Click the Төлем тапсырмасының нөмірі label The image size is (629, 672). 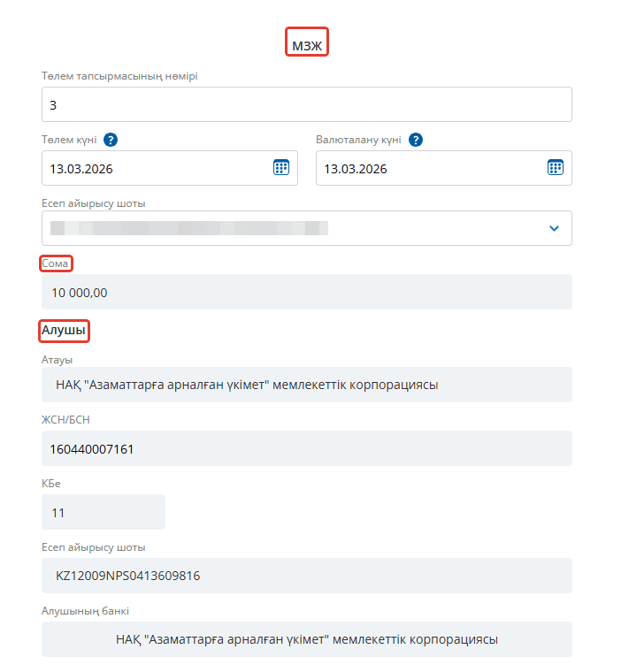119,76
